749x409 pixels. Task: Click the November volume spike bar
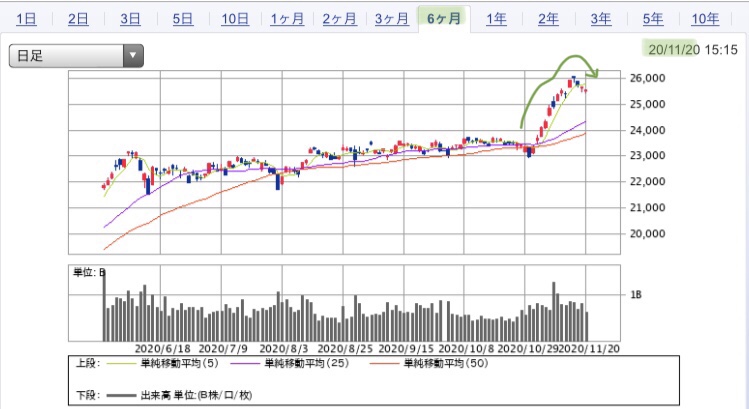coord(554,312)
